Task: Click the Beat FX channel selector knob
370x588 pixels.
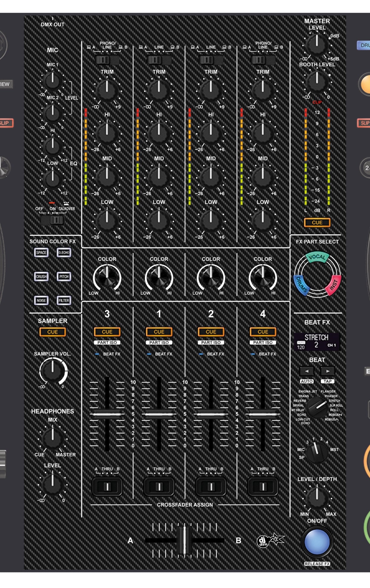Action: pos(317,453)
